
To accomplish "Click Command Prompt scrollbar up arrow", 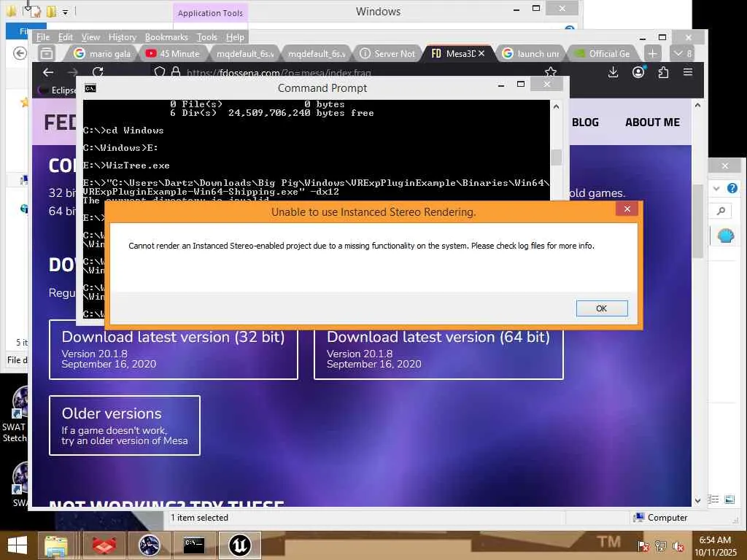I will pos(556,107).
